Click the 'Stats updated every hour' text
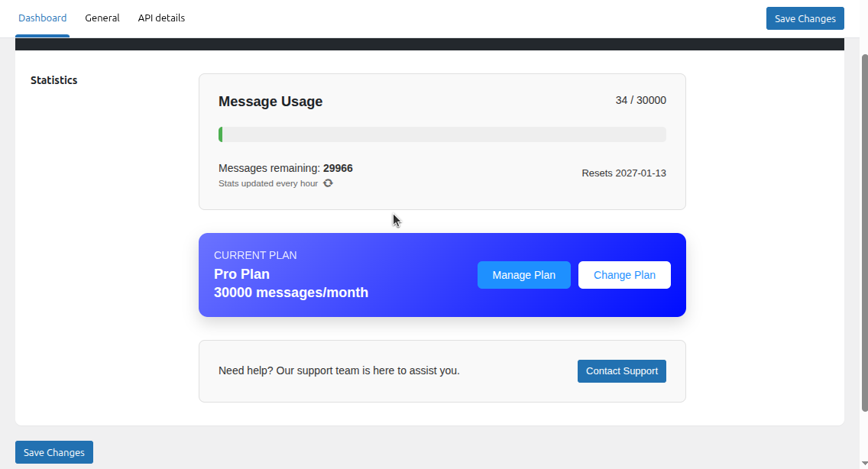The height and width of the screenshot is (469, 868). [267, 183]
